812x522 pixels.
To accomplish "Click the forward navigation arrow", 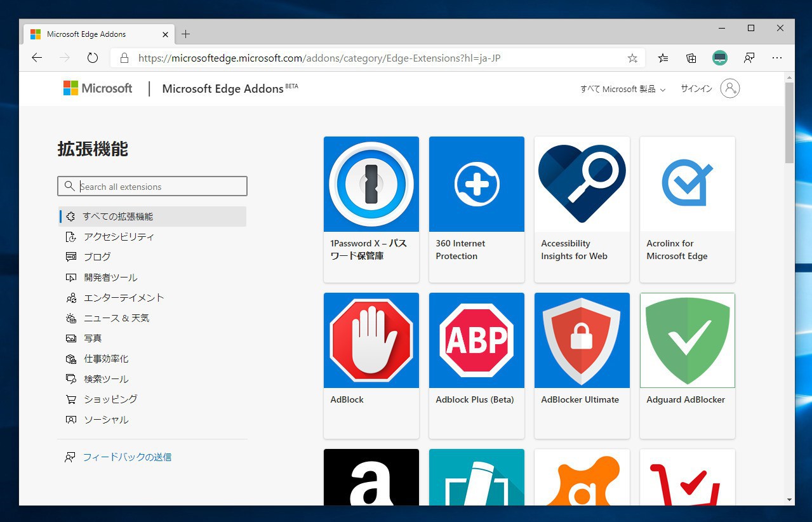I will tap(65, 58).
